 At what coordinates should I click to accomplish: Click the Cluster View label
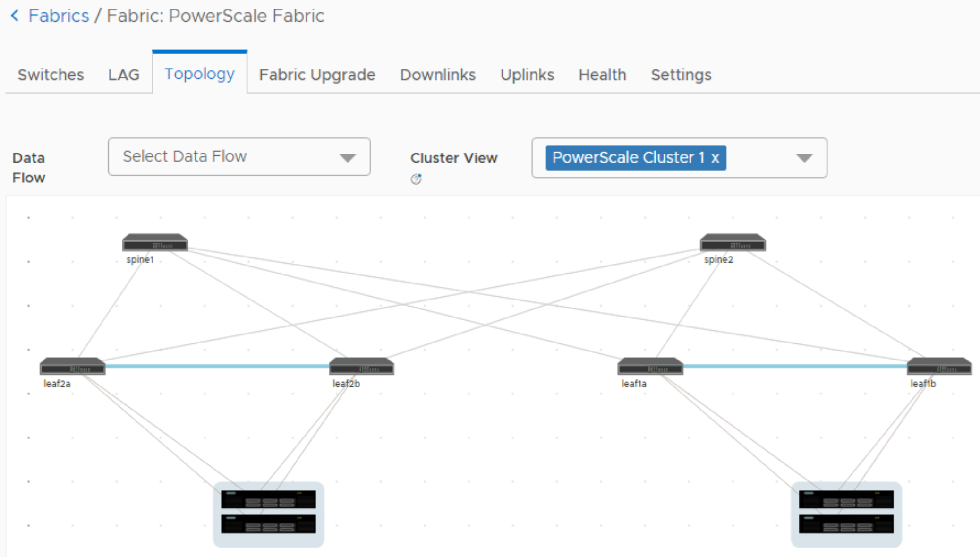pos(454,158)
